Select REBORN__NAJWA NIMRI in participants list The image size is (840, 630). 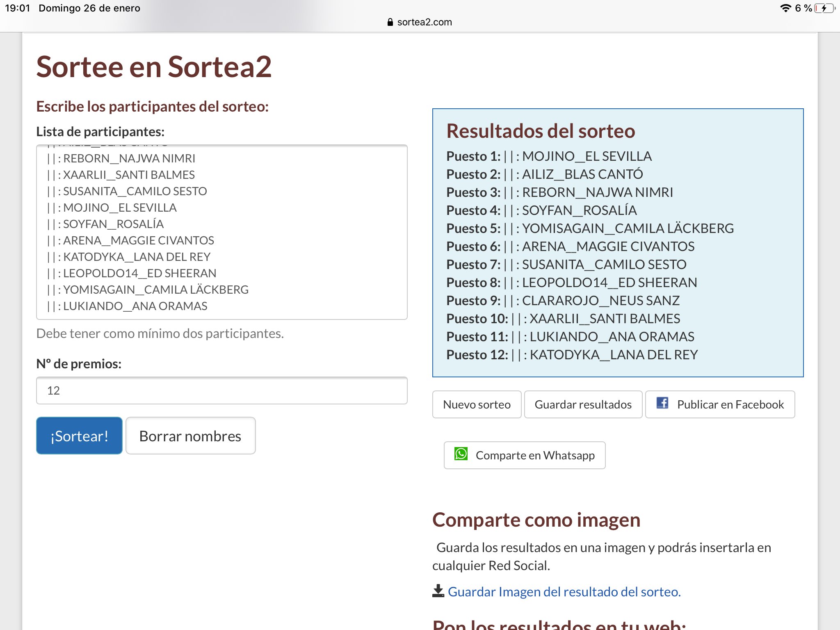tap(121, 158)
